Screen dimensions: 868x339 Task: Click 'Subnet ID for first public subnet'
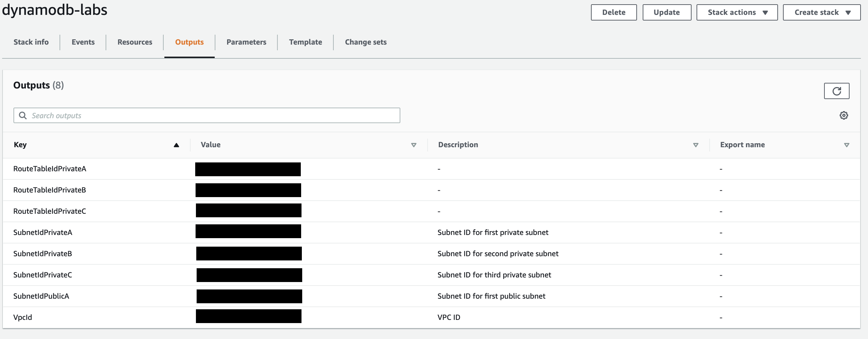pyautogui.click(x=491, y=296)
